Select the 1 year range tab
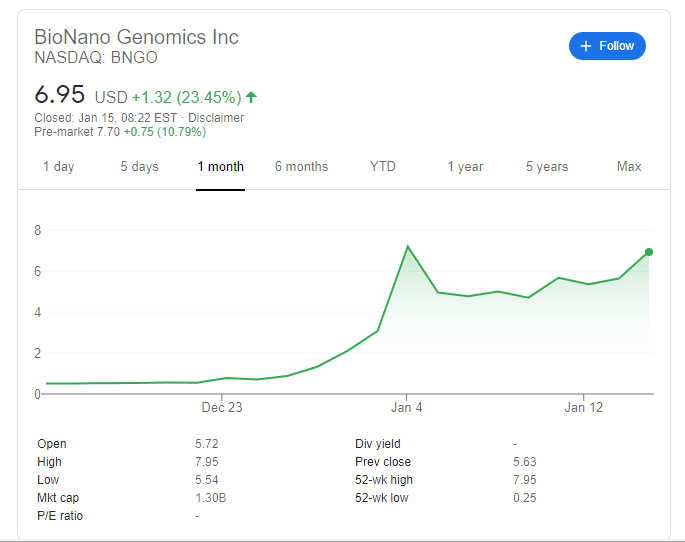 (x=465, y=167)
